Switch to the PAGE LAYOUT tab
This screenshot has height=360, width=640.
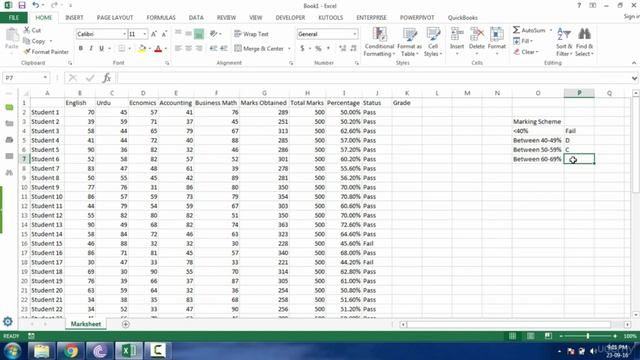(115, 18)
